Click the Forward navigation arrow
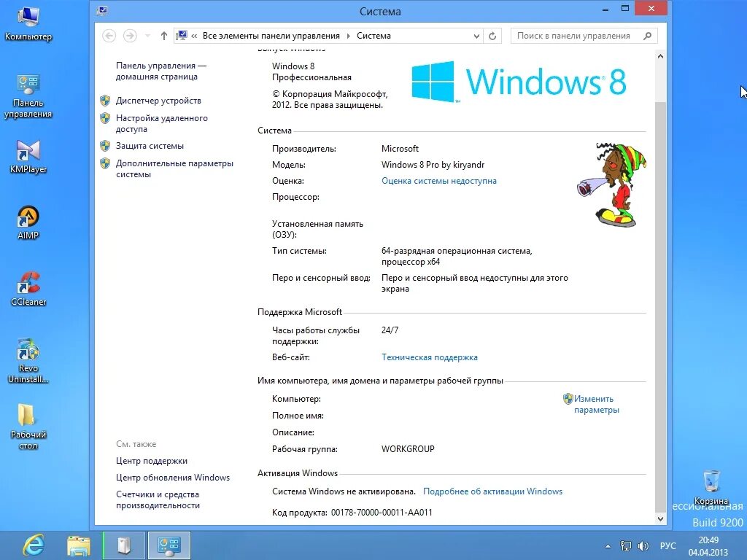747x560 pixels. pyautogui.click(x=130, y=36)
